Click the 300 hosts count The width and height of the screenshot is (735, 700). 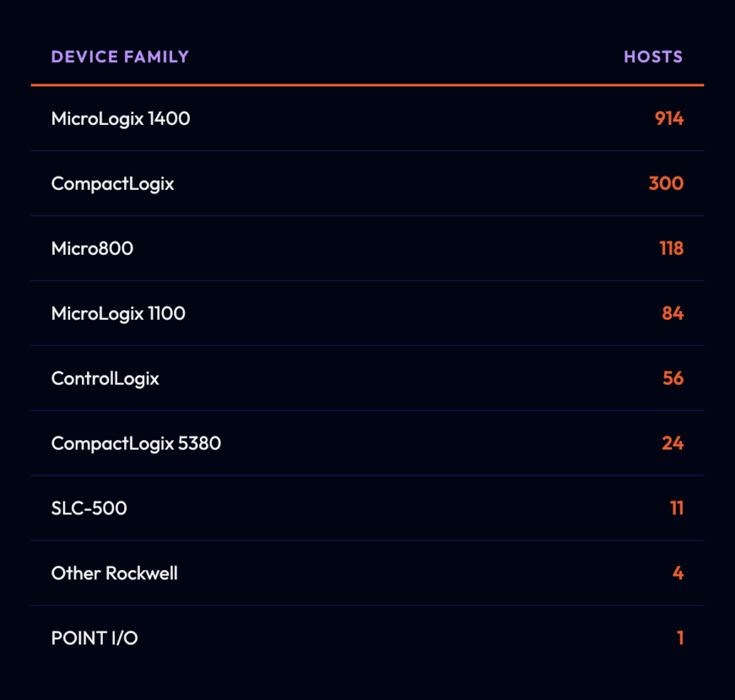point(666,183)
